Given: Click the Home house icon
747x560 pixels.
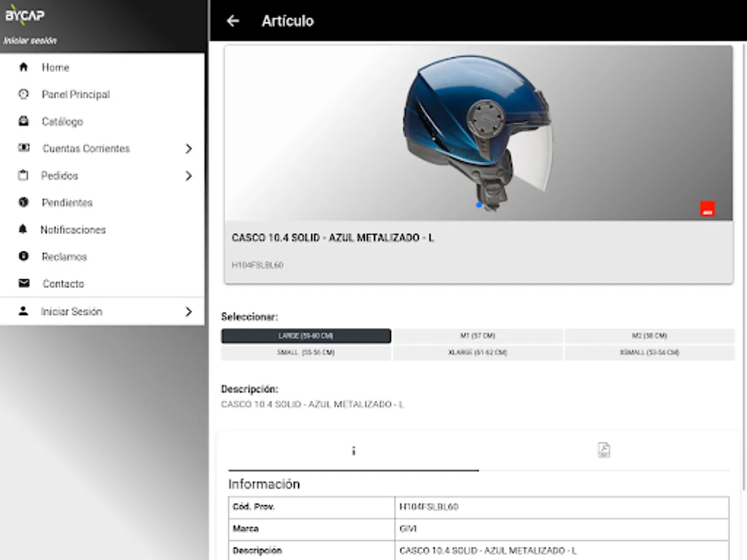Looking at the screenshot, I should 24,67.
